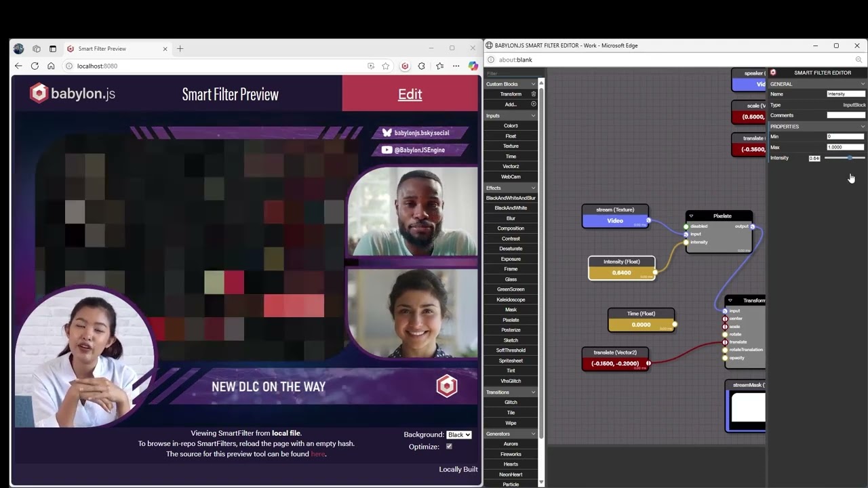This screenshot has height=488, width=868.
Task: Collapse the PROPERTIES section
Action: pyautogui.click(x=863, y=127)
